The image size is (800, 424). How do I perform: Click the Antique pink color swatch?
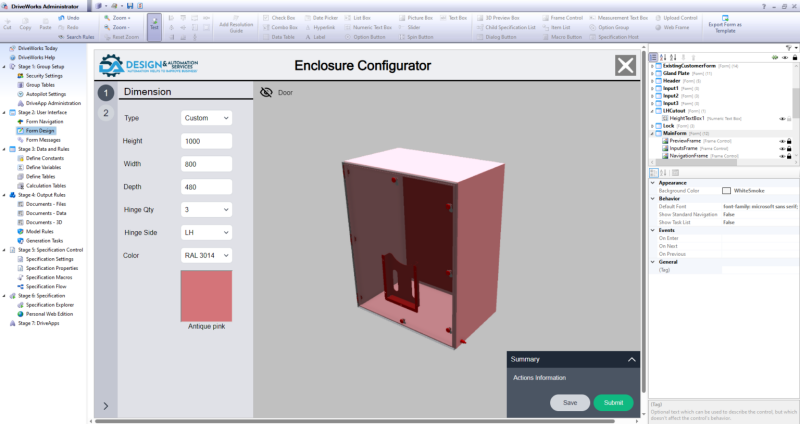206,295
